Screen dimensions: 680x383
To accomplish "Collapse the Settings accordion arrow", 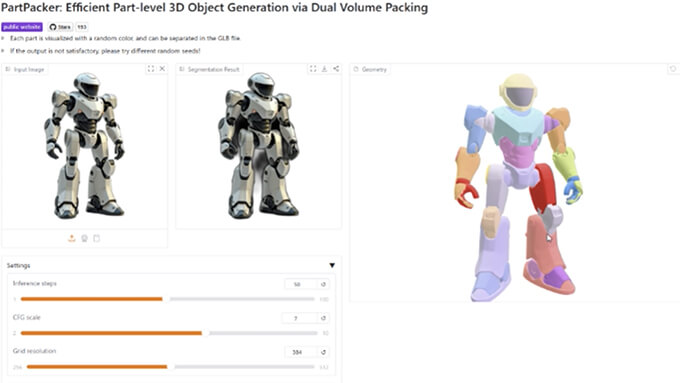I will 332,265.
